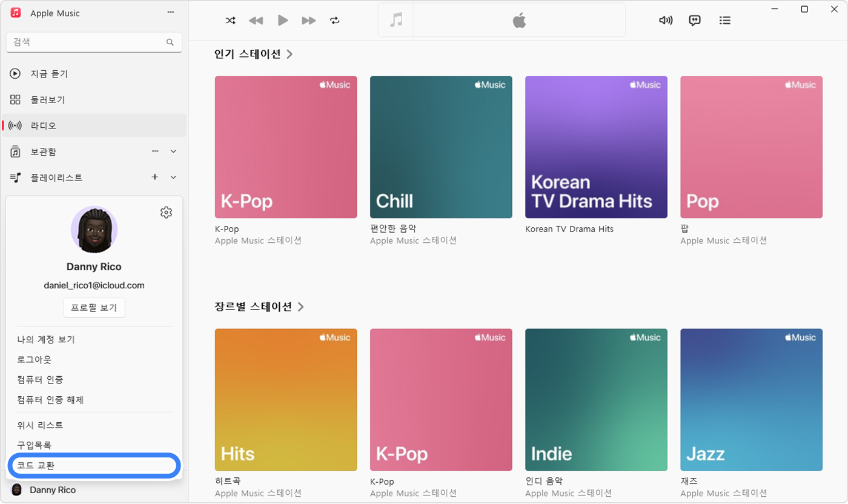Open K-Pop station in 인기 스테이션
848x504 pixels.
(x=286, y=147)
